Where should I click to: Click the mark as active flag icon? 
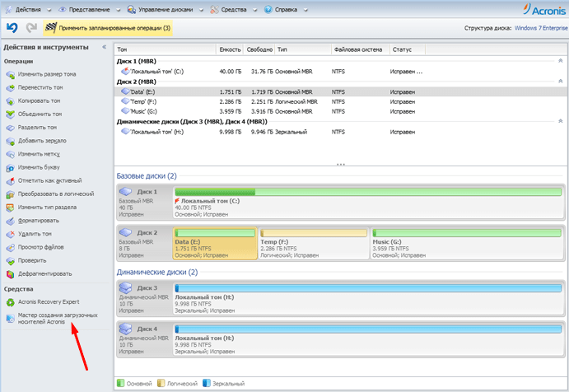pyautogui.click(x=10, y=180)
